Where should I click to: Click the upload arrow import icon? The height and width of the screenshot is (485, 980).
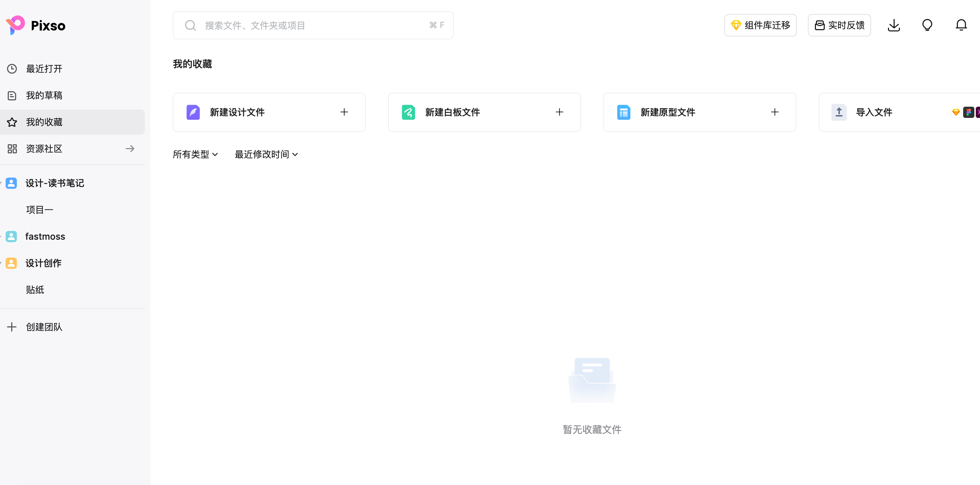tap(839, 112)
